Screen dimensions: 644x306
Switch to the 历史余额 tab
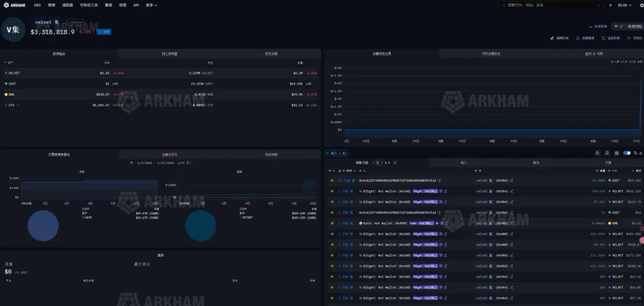tap(271, 54)
